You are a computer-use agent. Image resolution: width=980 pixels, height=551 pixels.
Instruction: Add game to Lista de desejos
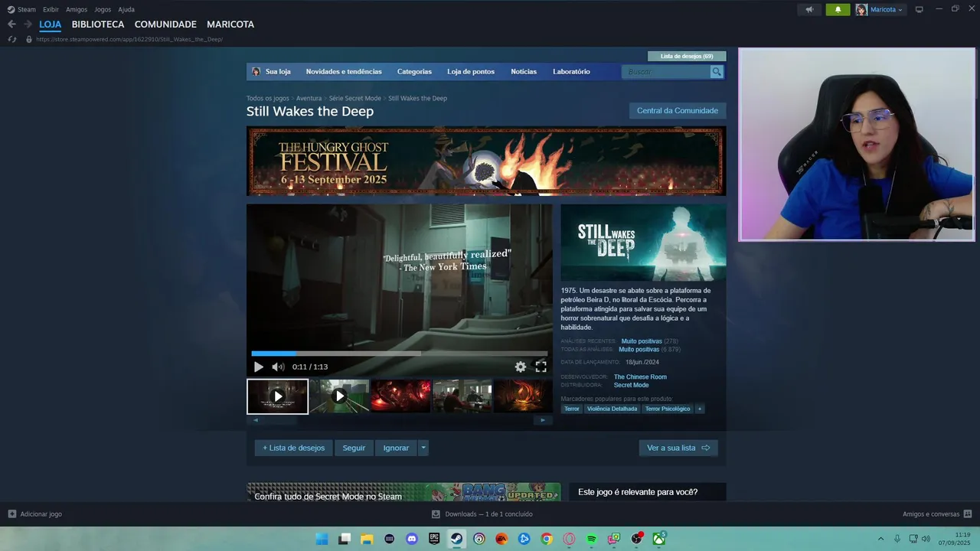(294, 448)
